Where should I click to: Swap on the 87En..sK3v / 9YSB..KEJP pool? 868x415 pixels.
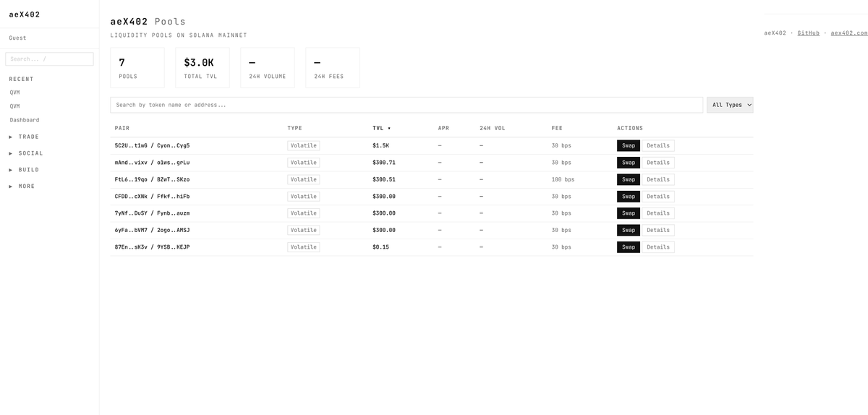pos(629,247)
